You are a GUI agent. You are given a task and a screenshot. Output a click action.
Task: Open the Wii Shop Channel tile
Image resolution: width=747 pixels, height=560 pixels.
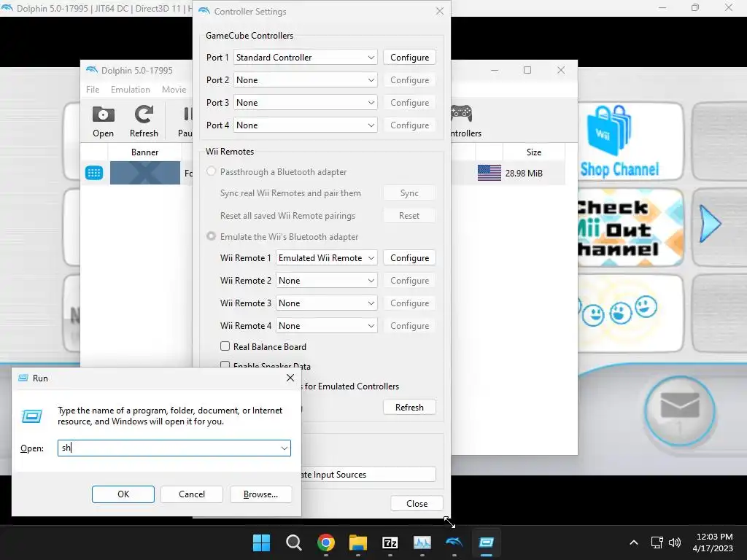(x=630, y=141)
